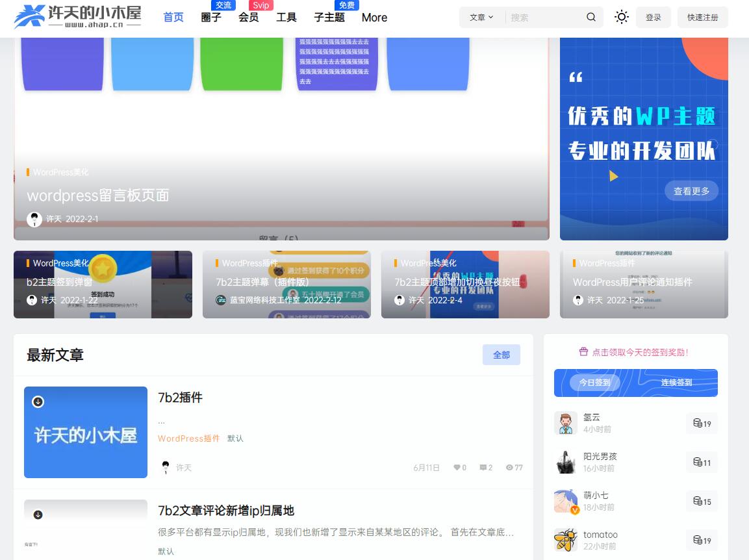Open the 首页 navigation tab
The image size is (749, 560).
click(173, 18)
